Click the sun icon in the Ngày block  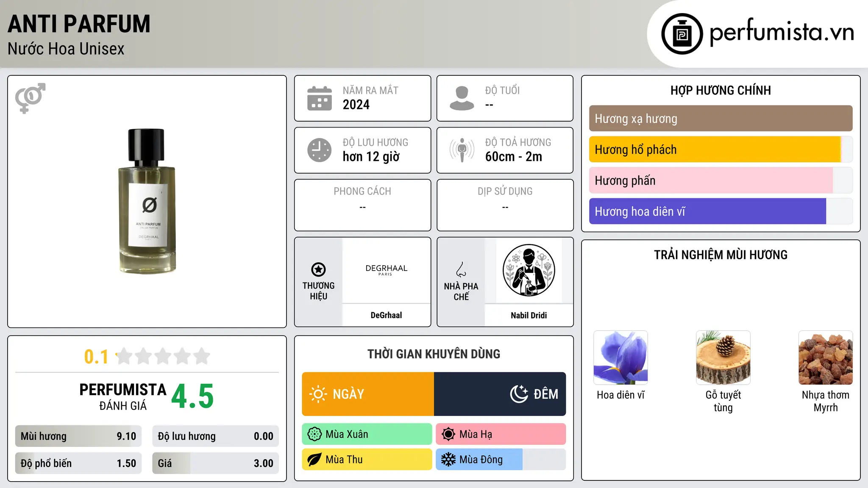click(x=318, y=394)
